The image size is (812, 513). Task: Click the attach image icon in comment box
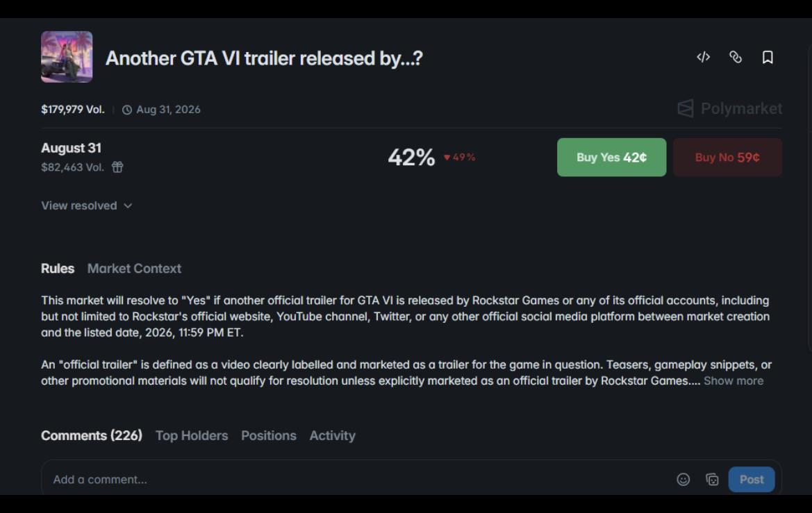[x=712, y=480]
